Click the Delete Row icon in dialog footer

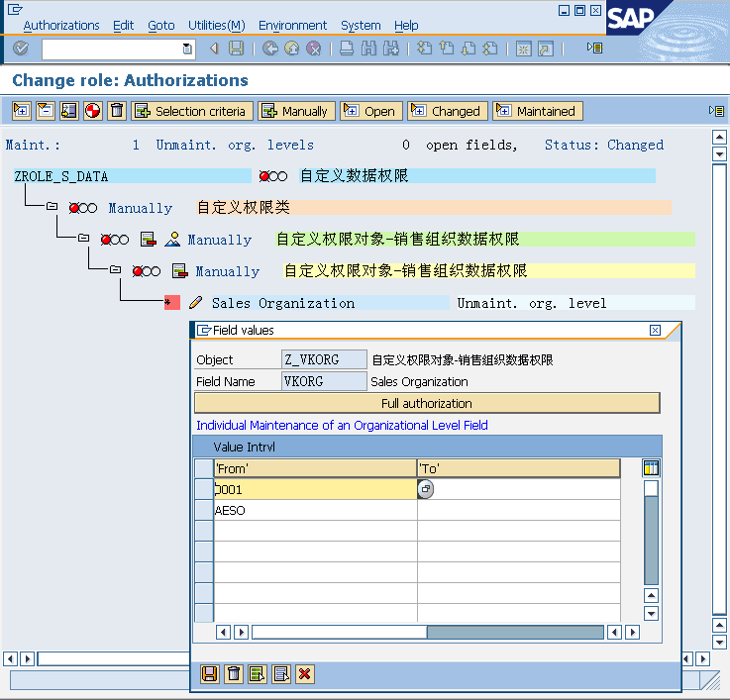click(x=281, y=674)
